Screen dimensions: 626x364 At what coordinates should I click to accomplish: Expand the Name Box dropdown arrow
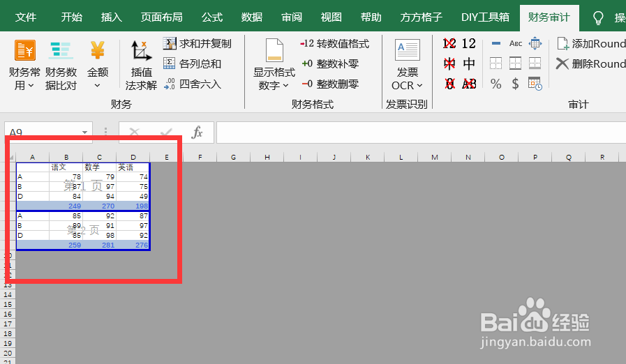click(84, 132)
